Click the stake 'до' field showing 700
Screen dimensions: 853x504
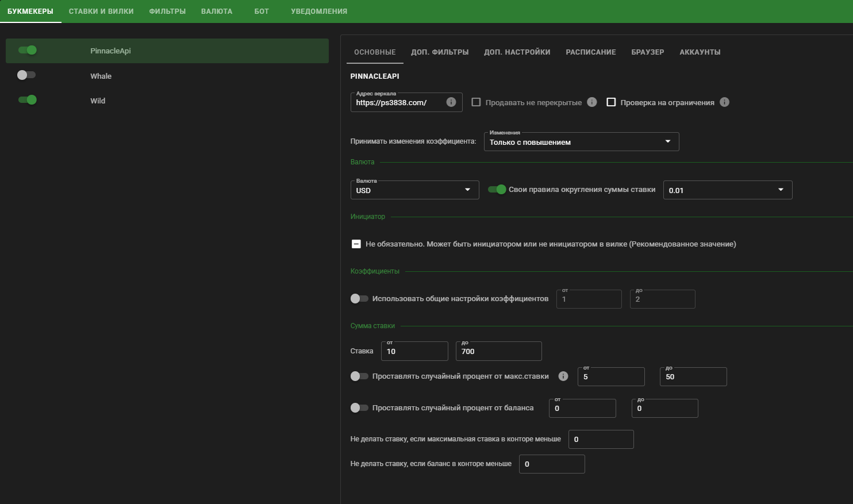[498, 351]
